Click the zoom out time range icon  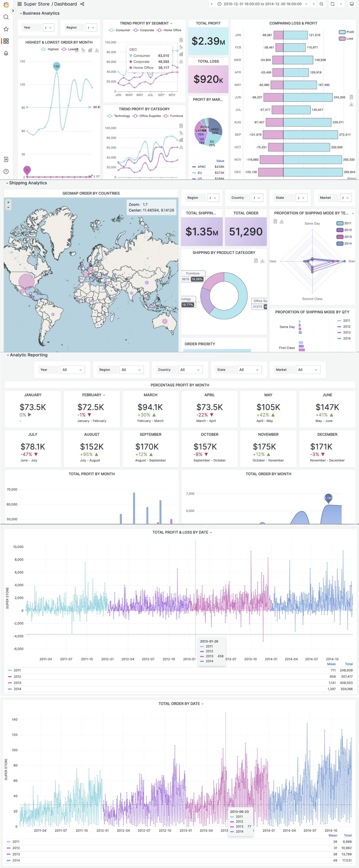[x=322, y=4]
